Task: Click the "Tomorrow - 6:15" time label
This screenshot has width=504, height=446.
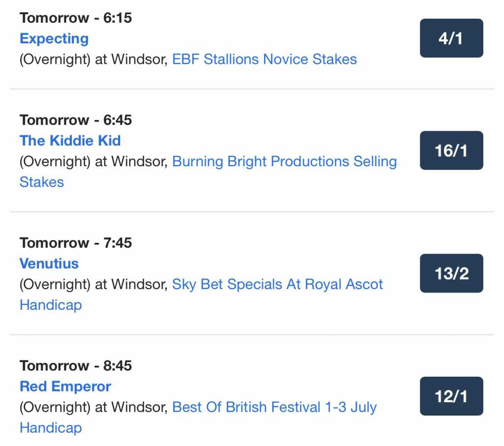Action: [x=76, y=18]
